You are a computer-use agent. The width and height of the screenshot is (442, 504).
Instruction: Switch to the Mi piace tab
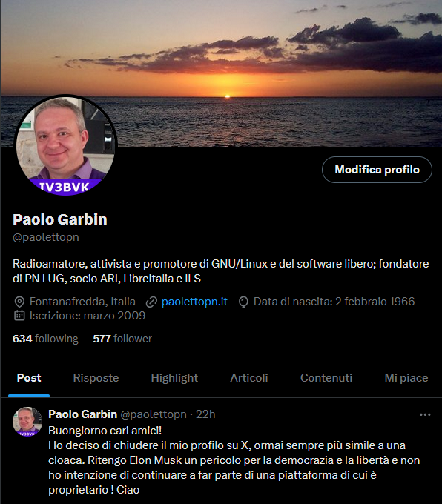point(406,378)
